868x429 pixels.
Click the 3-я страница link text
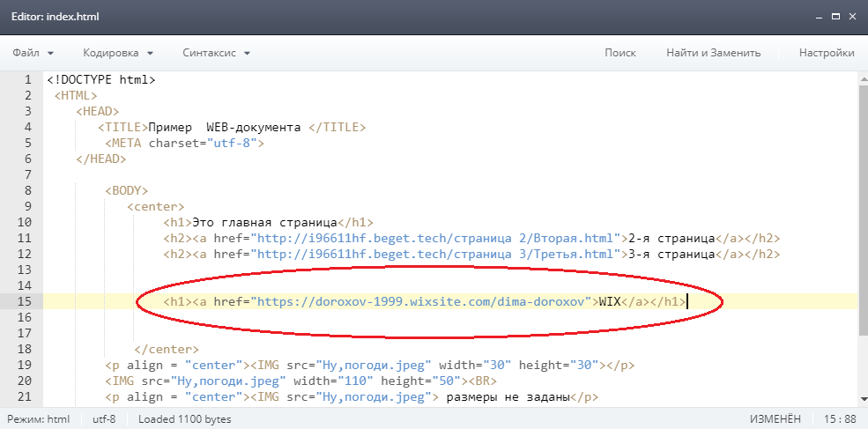point(671,254)
